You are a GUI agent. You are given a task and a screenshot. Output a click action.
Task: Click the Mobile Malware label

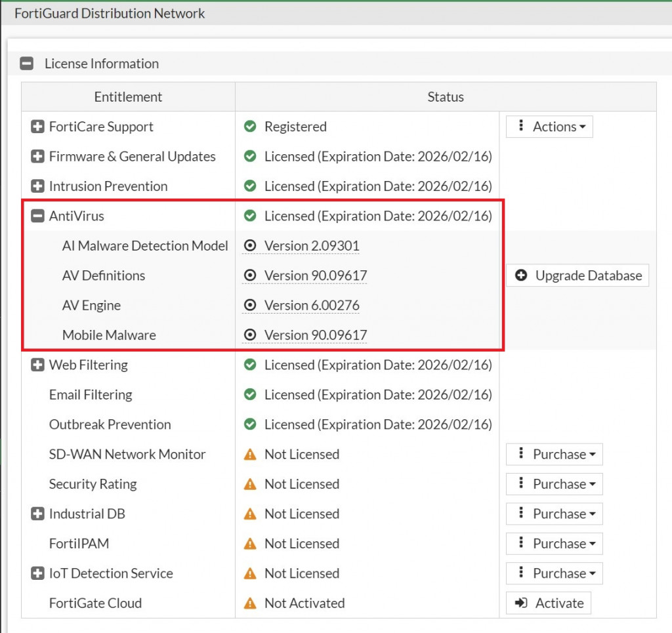tap(109, 335)
